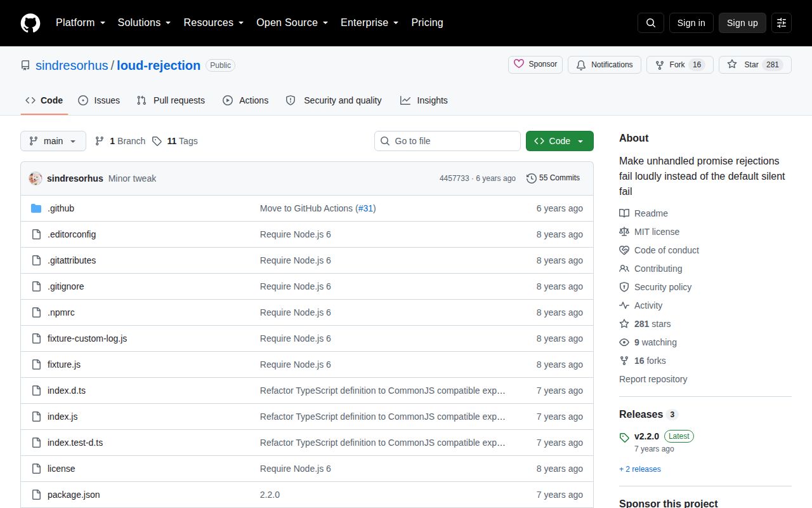Viewport: 812px width, 508px height.
Task: Expand the Enterprise menu
Action: (x=369, y=23)
